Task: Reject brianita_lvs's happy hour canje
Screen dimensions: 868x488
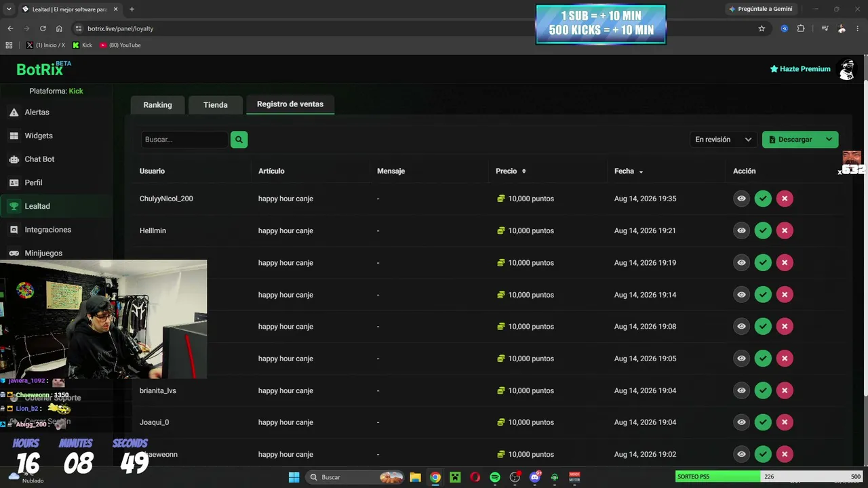Action: point(785,390)
